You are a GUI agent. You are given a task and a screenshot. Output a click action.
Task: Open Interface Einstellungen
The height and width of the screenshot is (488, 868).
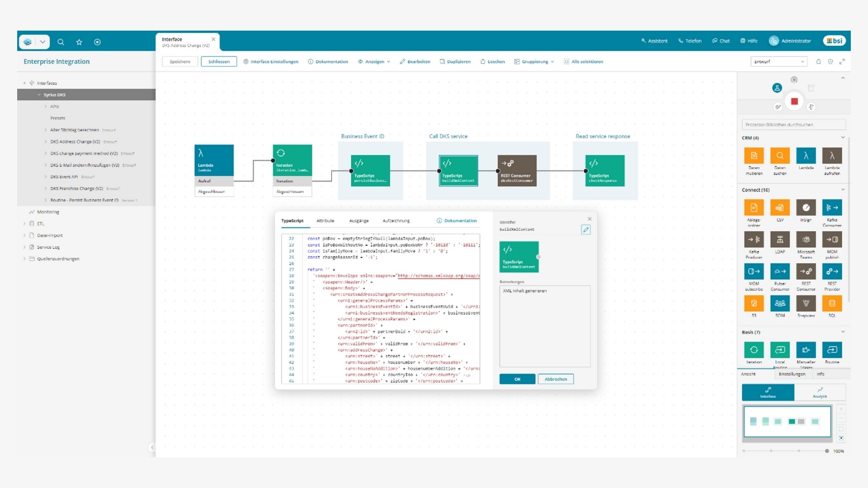(271, 61)
